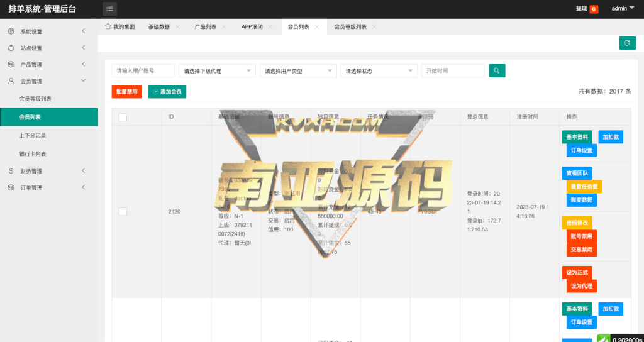Viewport: 644px width, 342px height.
Task: Expand the 站点设置 menu chevron
Action: (84, 48)
